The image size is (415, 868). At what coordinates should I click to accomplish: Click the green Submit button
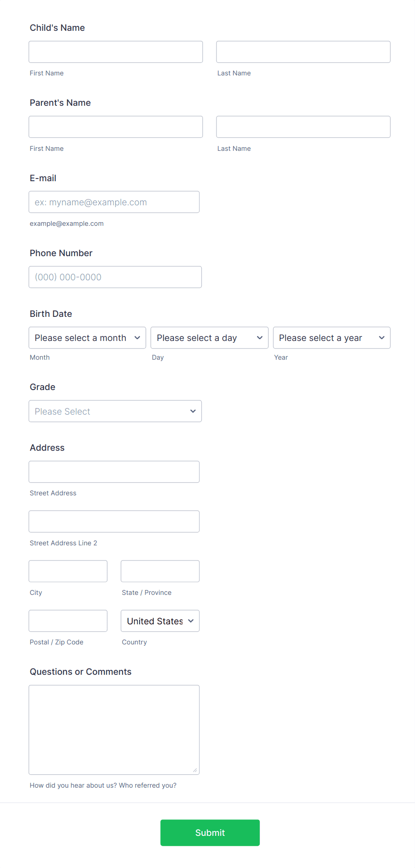(210, 832)
